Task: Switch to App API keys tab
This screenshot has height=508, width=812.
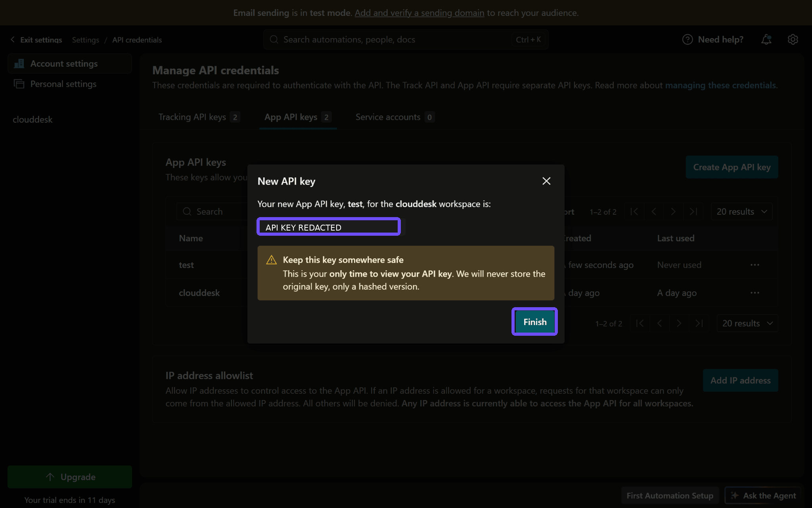Action: [x=298, y=117]
